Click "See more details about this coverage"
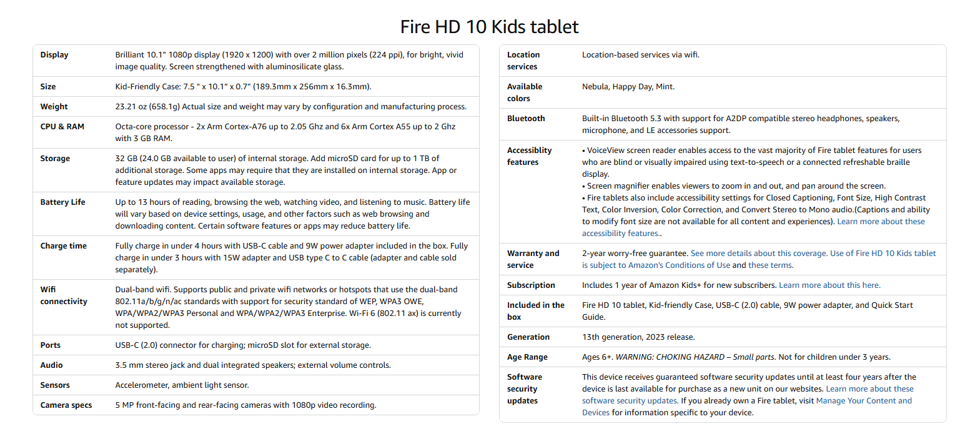The width and height of the screenshot is (980, 439). [x=758, y=254]
